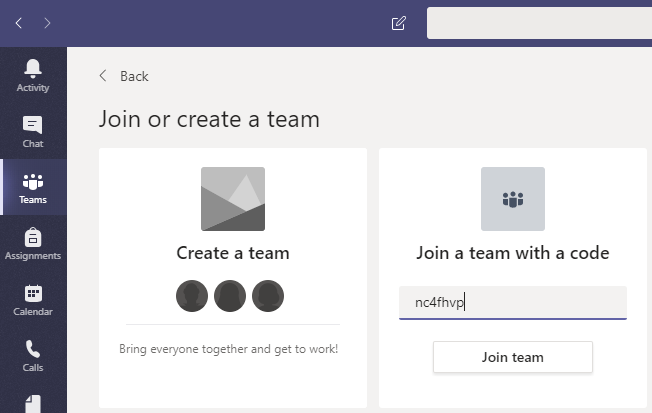Click the Join team button
The width and height of the screenshot is (652, 413).
click(513, 357)
